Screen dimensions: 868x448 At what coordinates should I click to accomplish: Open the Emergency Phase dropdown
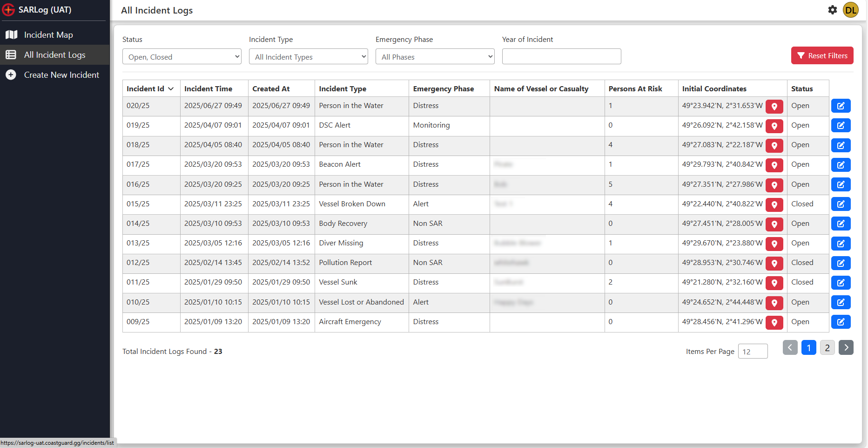click(435, 57)
